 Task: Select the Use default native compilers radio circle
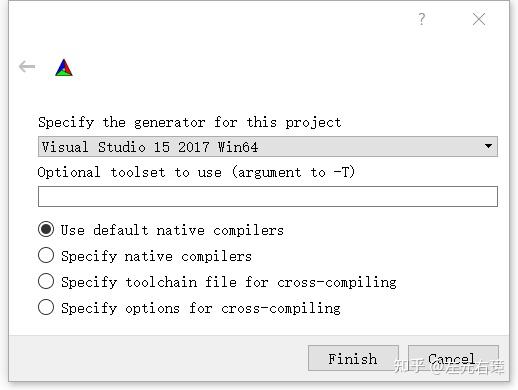pyautogui.click(x=46, y=230)
